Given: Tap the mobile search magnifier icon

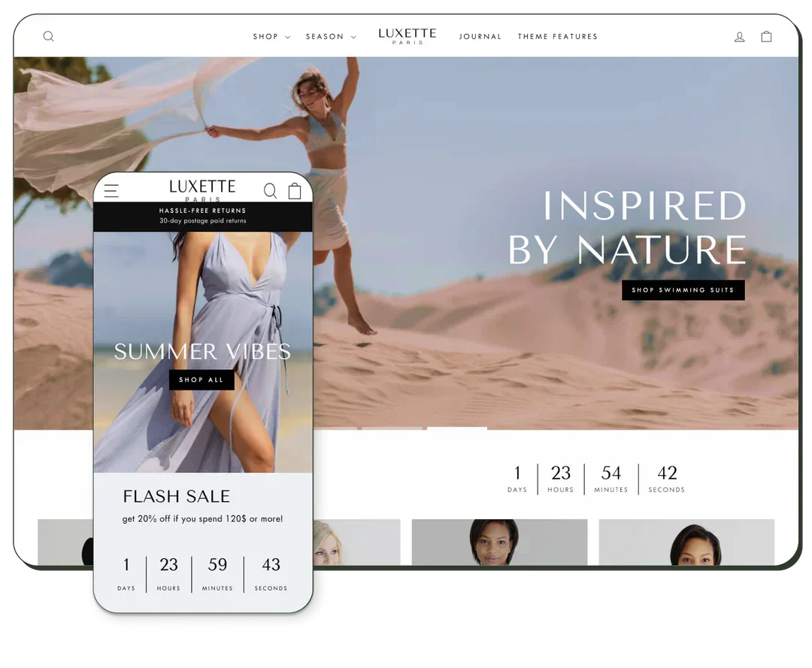Looking at the screenshot, I should (270, 191).
